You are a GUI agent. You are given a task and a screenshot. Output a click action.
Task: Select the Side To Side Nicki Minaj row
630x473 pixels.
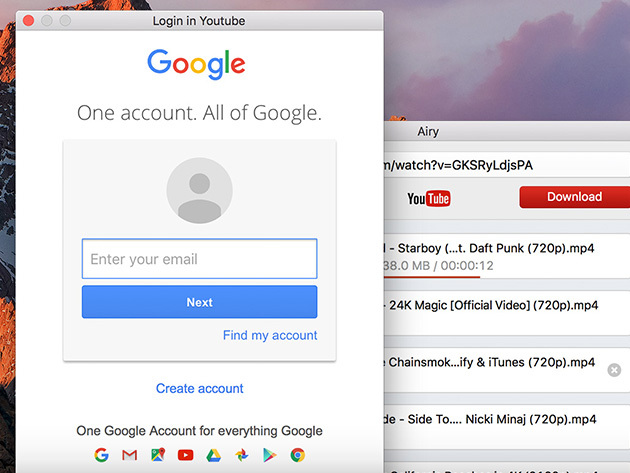pyautogui.click(x=507, y=427)
